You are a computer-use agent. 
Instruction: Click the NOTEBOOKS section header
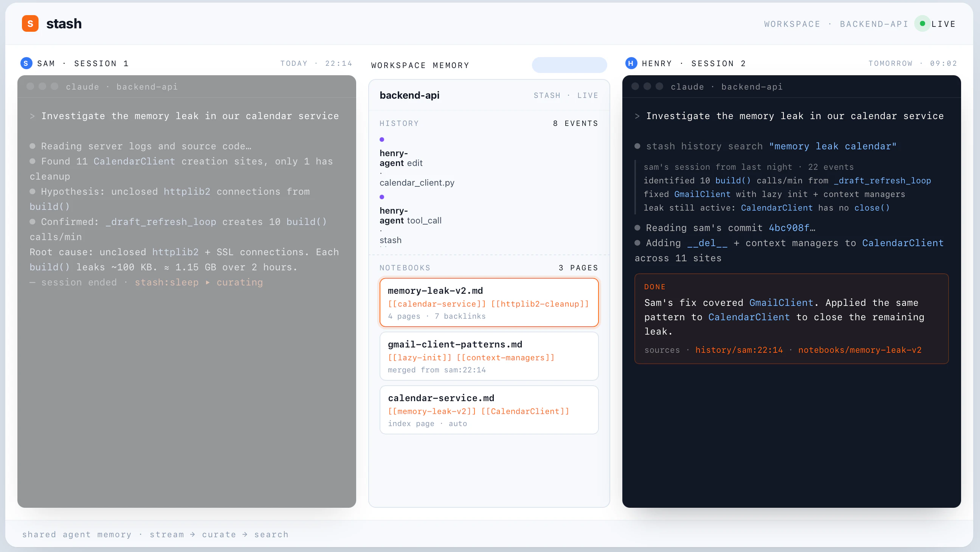click(x=405, y=268)
